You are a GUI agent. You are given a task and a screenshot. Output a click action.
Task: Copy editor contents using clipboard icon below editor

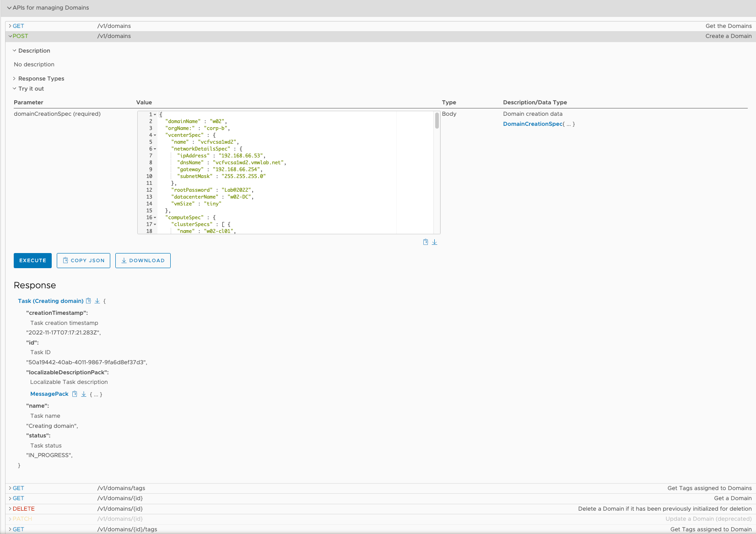(426, 242)
